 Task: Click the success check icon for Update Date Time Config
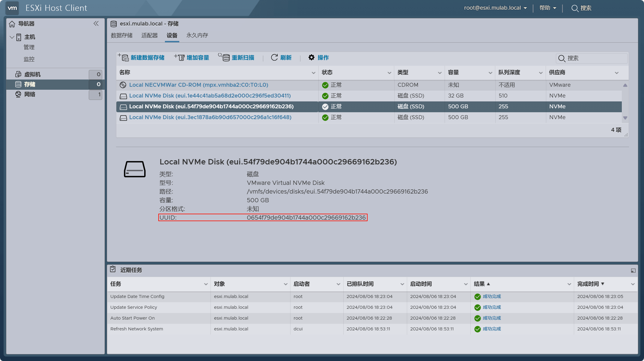tap(478, 297)
